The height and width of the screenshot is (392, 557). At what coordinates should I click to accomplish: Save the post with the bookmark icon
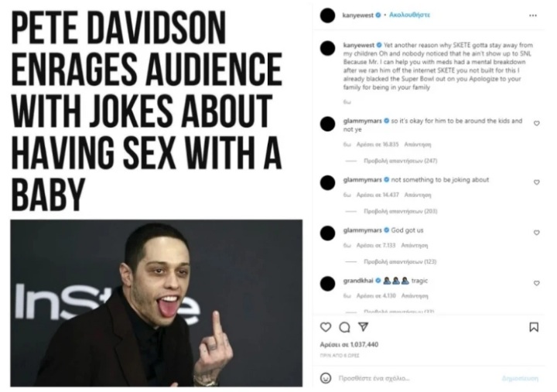[x=534, y=327]
